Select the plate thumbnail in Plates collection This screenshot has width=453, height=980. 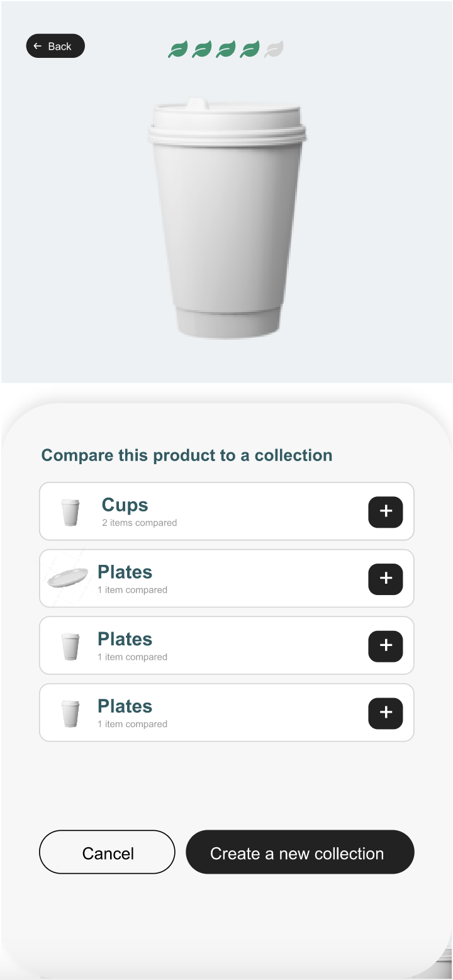point(67,577)
